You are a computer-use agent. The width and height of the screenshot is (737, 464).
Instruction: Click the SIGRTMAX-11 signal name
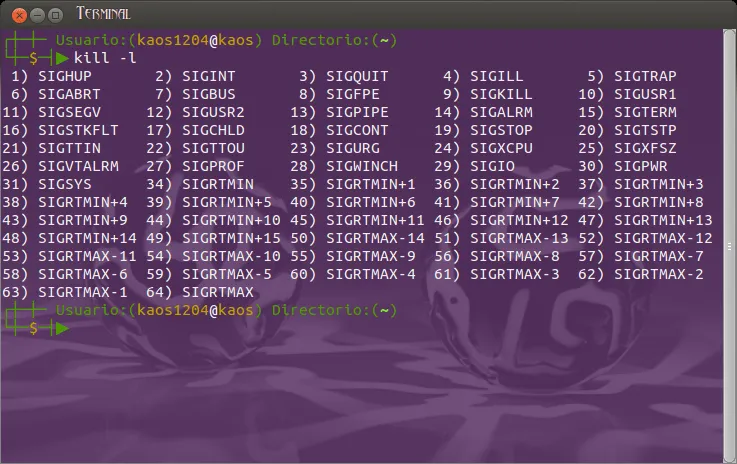click(87, 256)
